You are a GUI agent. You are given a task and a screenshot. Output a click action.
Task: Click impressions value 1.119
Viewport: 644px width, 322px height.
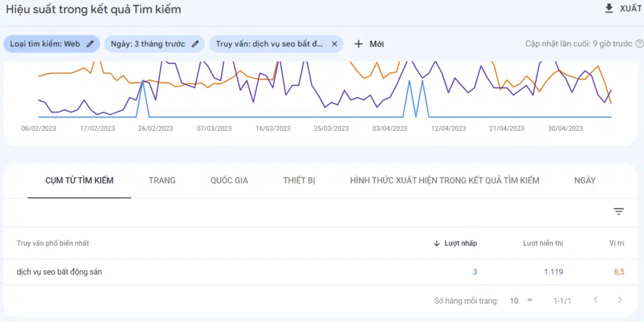coord(553,272)
